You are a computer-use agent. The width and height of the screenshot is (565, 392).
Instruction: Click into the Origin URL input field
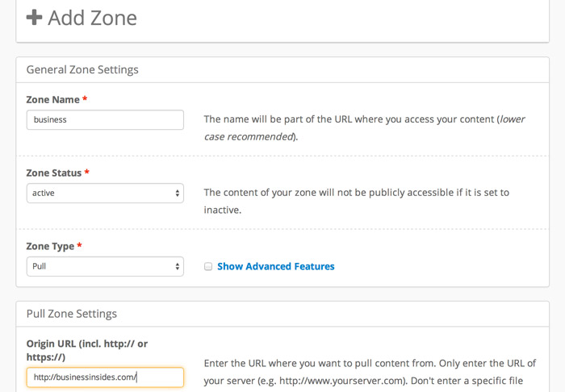(x=105, y=377)
